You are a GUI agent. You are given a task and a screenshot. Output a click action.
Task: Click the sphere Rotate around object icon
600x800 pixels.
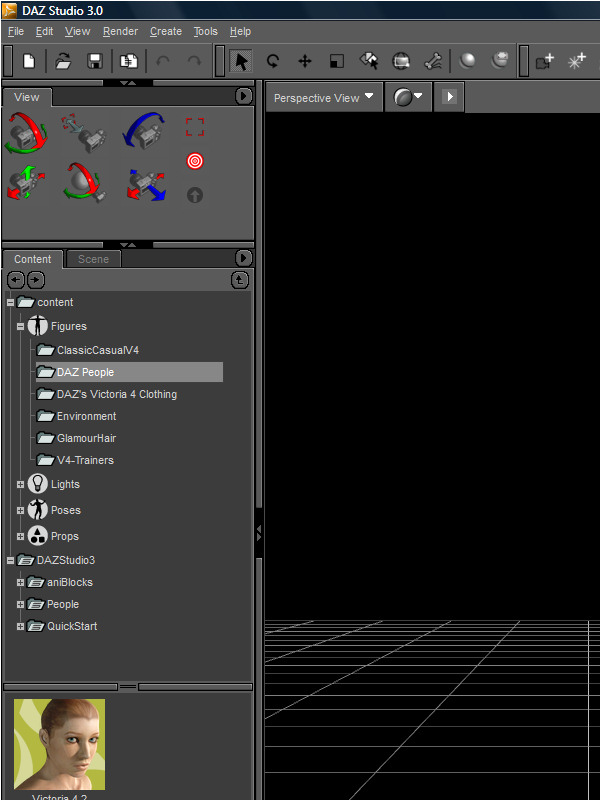point(85,183)
